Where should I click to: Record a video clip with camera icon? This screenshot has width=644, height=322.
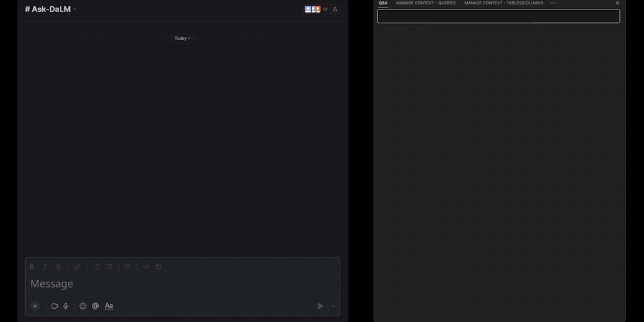tap(55, 306)
